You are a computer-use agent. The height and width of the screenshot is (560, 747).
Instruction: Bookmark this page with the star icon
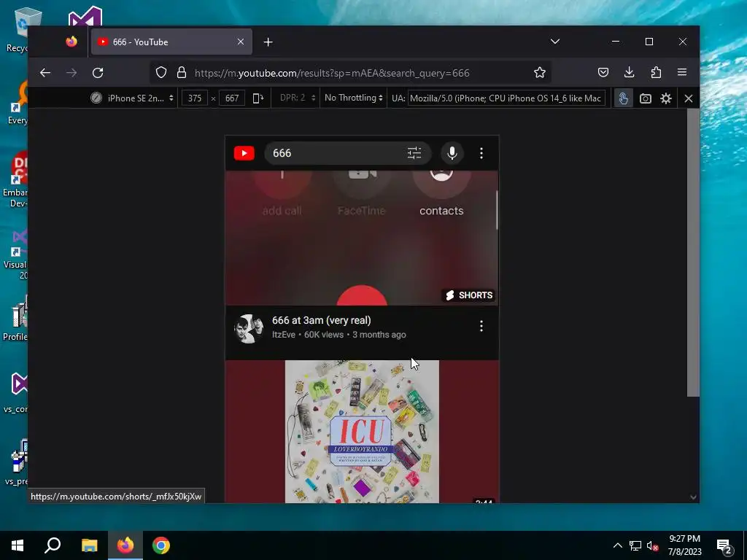539,72
